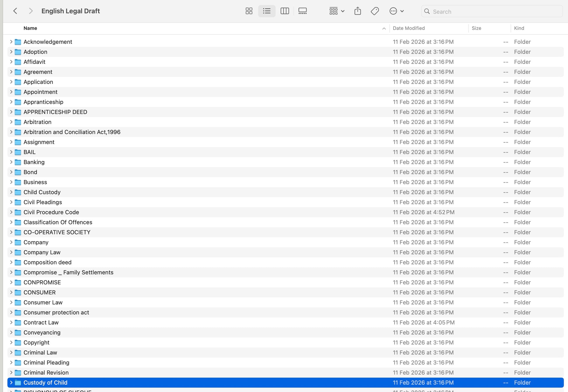Image resolution: width=568 pixels, height=392 pixels.
Task: Sort by Date Modified column header
Action: [409, 28]
